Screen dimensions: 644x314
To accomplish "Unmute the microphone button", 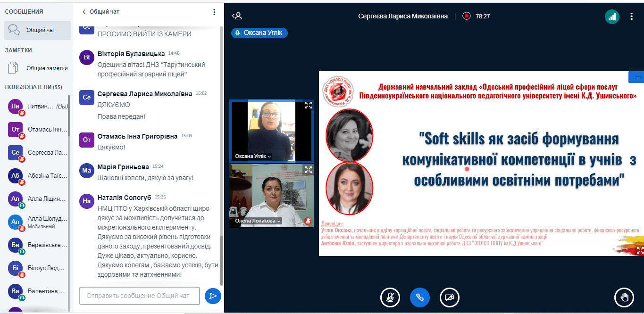I will pos(390,297).
